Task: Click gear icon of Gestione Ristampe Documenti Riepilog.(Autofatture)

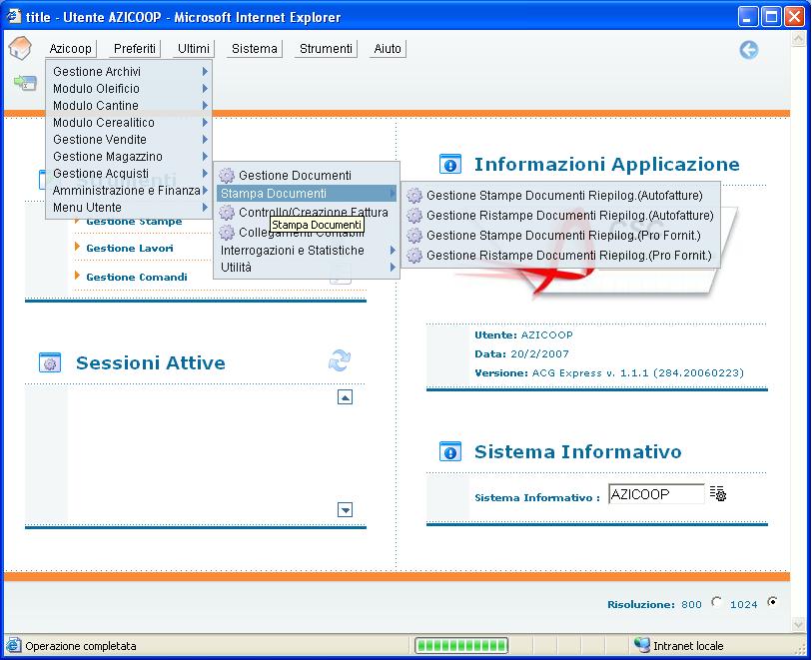Action: 413,216
